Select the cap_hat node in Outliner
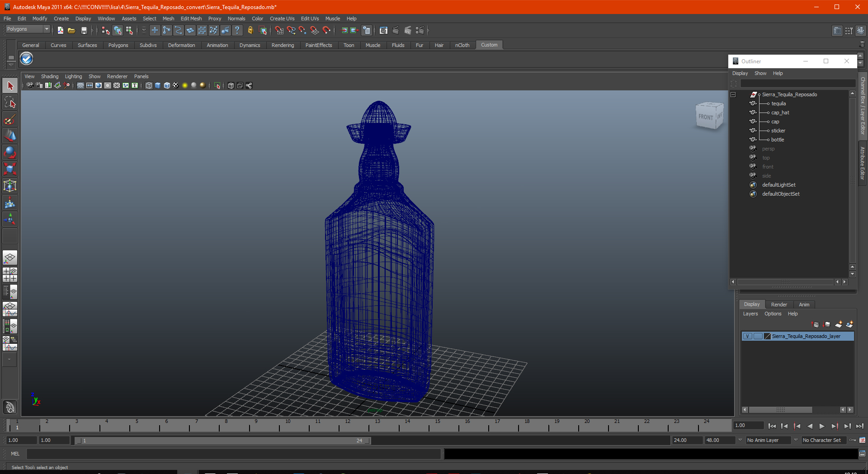Image resolution: width=868 pixels, height=474 pixels. (780, 113)
